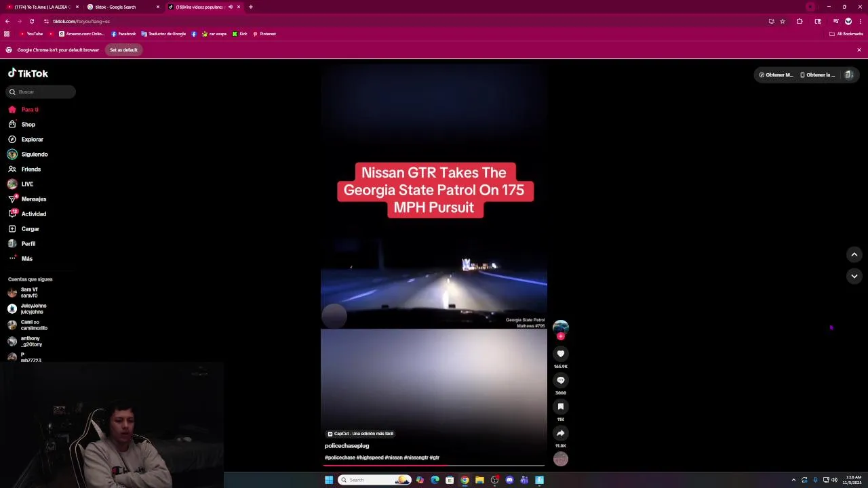Mute the TikTok tab audio icon
Screen dimensions: 868x488
point(231,7)
